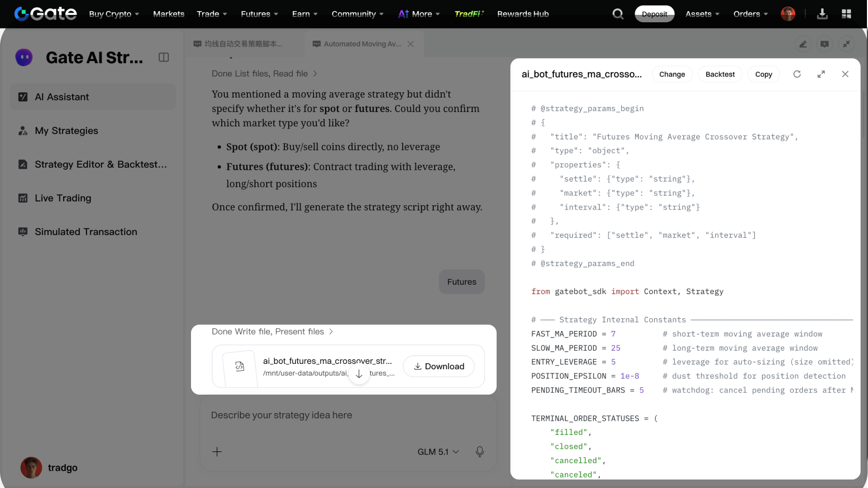The image size is (868, 488).
Task: Click the Simulated Transaction sidebar icon
Action: pos(23,232)
